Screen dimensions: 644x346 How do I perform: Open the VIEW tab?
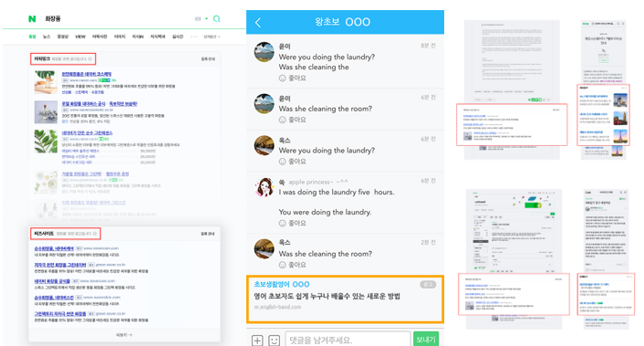tap(80, 37)
